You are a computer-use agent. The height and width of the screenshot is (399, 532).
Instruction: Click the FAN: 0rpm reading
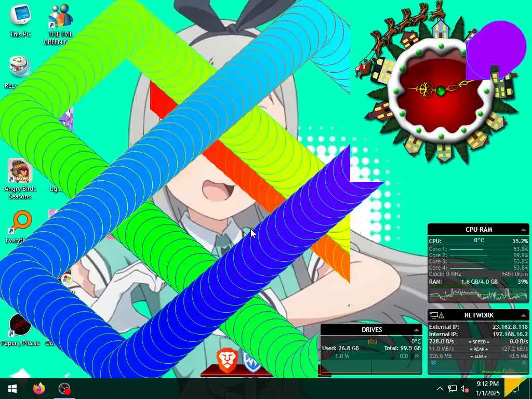pos(515,274)
